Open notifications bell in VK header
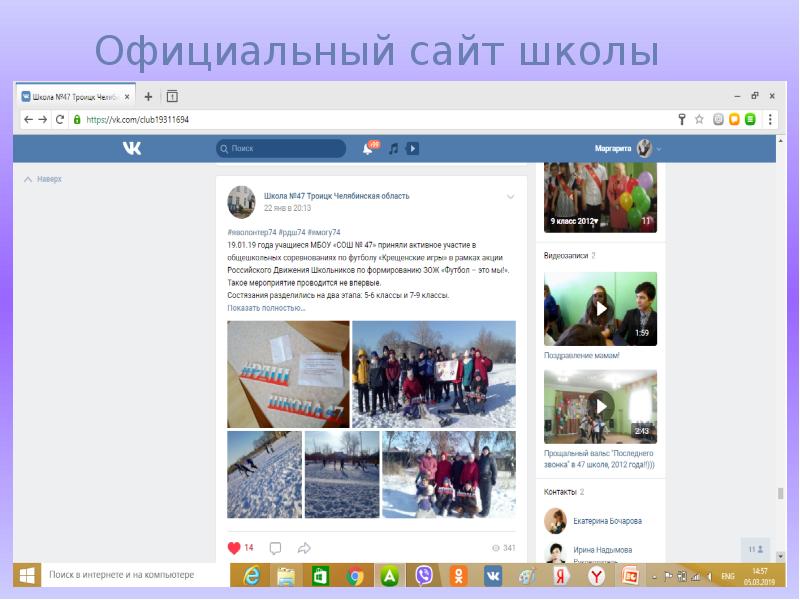 367,149
